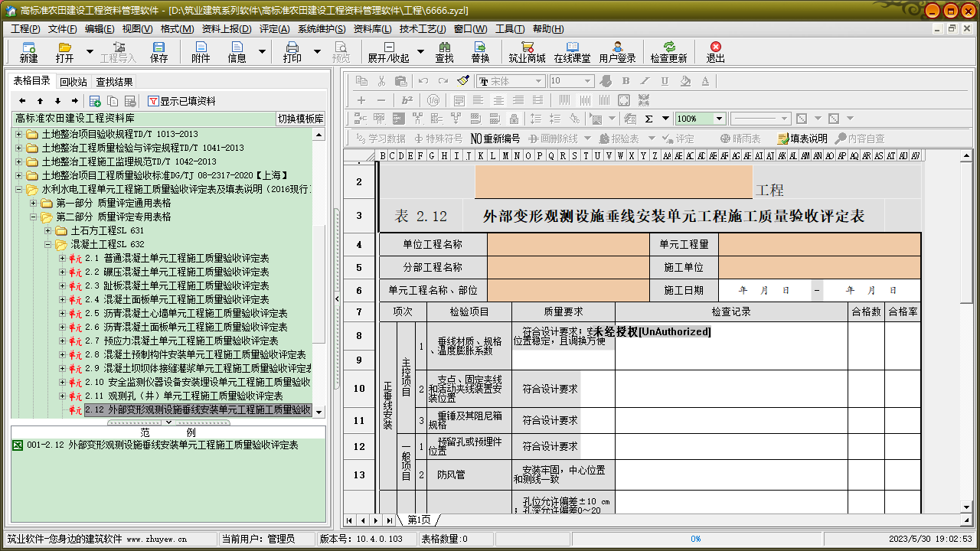Open 筑业商城 shopping cart icon
Viewport: 980px width, 551px height.
[527, 51]
